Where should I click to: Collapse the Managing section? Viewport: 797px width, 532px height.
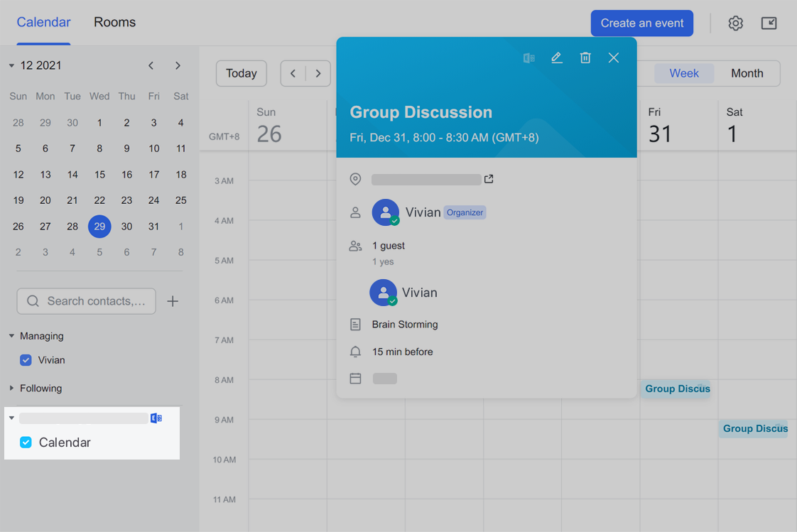[11, 335]
